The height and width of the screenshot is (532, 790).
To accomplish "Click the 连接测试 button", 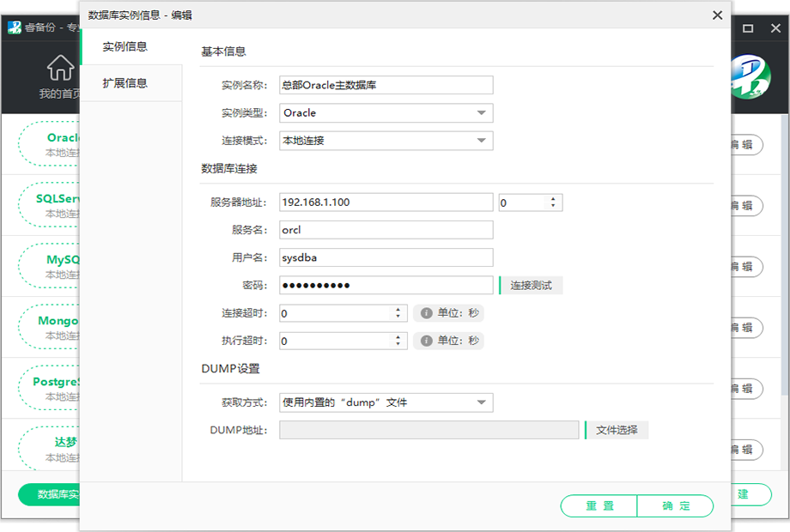I will tap(531, 286).
